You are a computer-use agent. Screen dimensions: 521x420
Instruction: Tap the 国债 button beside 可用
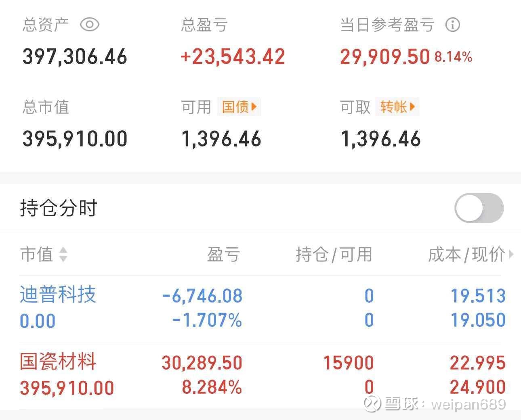tap(239, 107)
